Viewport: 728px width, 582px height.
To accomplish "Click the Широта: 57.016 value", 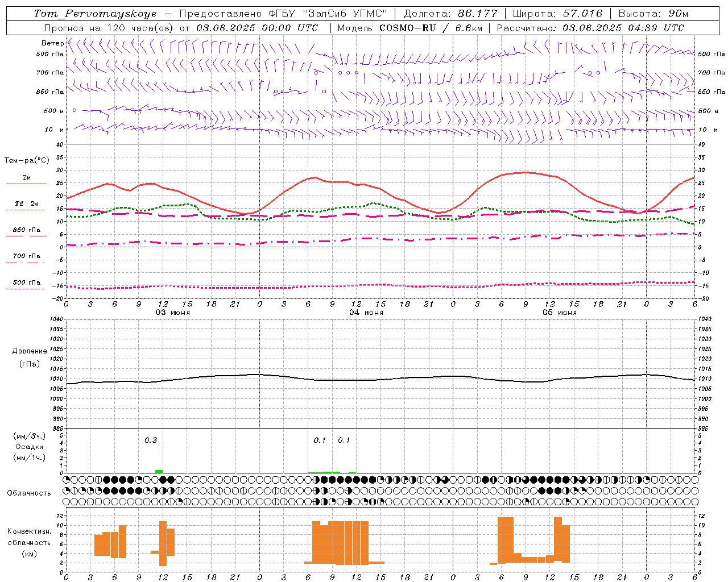I will 557,14.
